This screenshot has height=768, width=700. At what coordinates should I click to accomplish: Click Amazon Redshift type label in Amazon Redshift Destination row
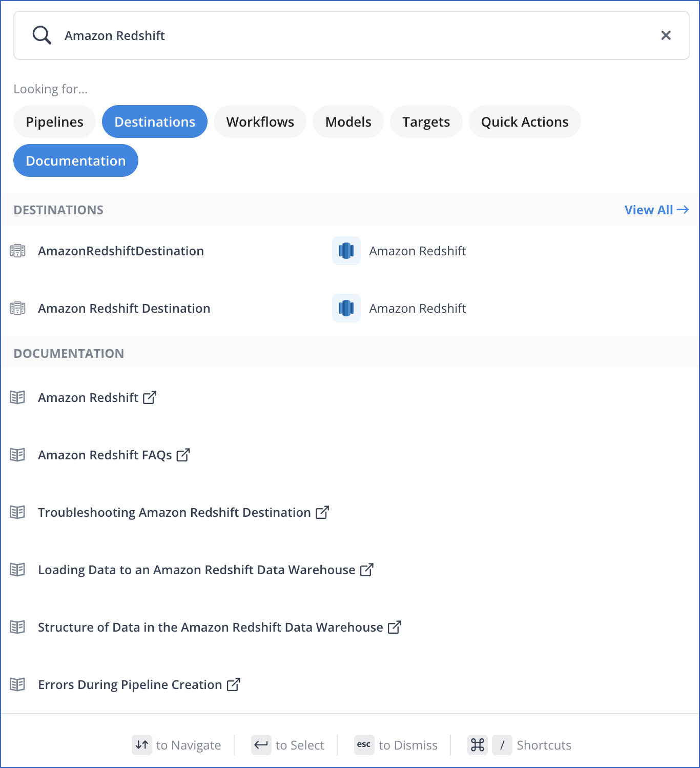pos(418,308)
